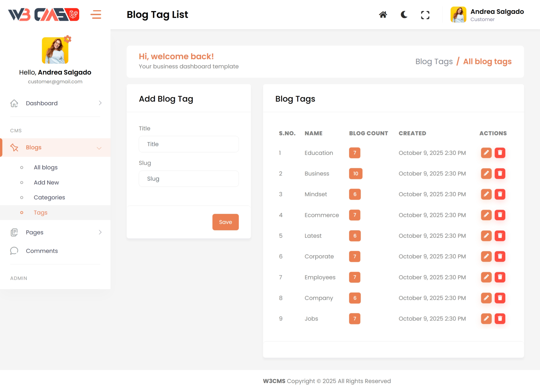Click the Title input field
This screenshot has height=392, width=540.
click(x=189, y=144)
